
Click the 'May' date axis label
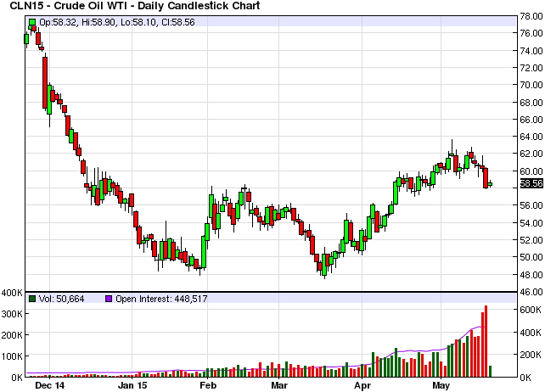441,385
